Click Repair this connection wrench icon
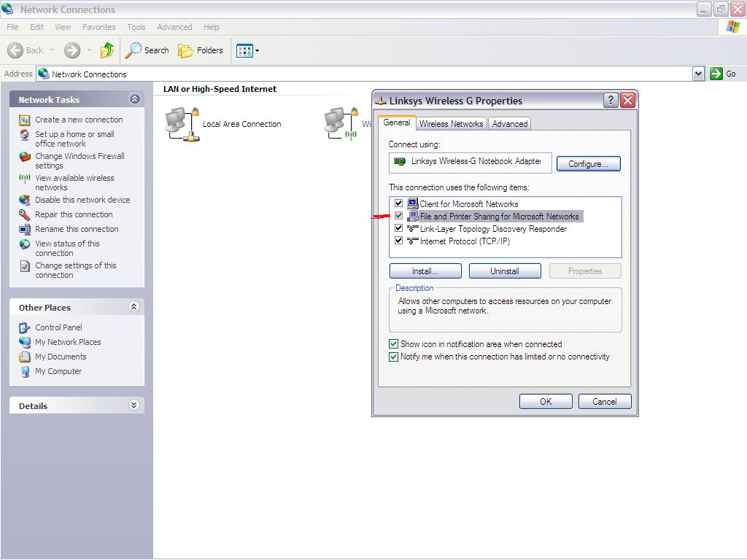Viewport: 747px width, 560px height. click(25, 215)
